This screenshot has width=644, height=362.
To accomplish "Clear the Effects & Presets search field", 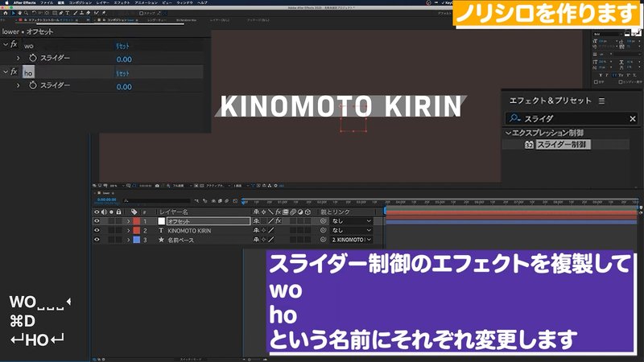I will [633, 118].
